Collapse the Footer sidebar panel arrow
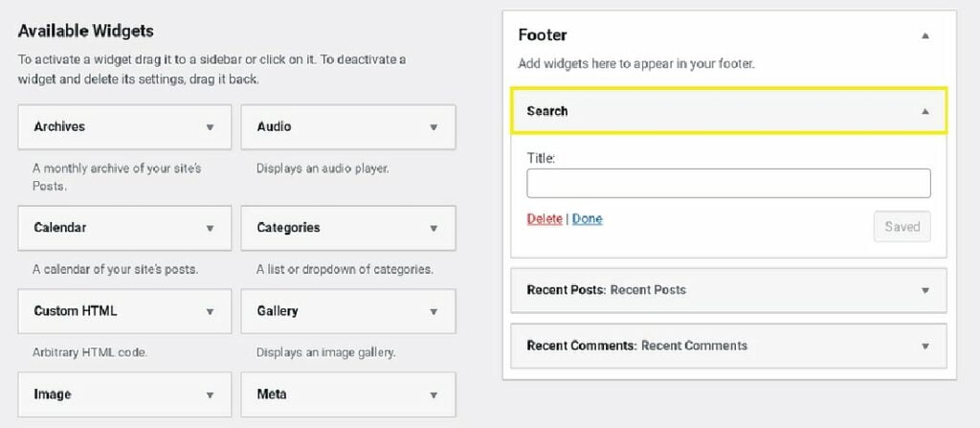The width and height of the screenshot is (980, 428). [x=925, y=35]
